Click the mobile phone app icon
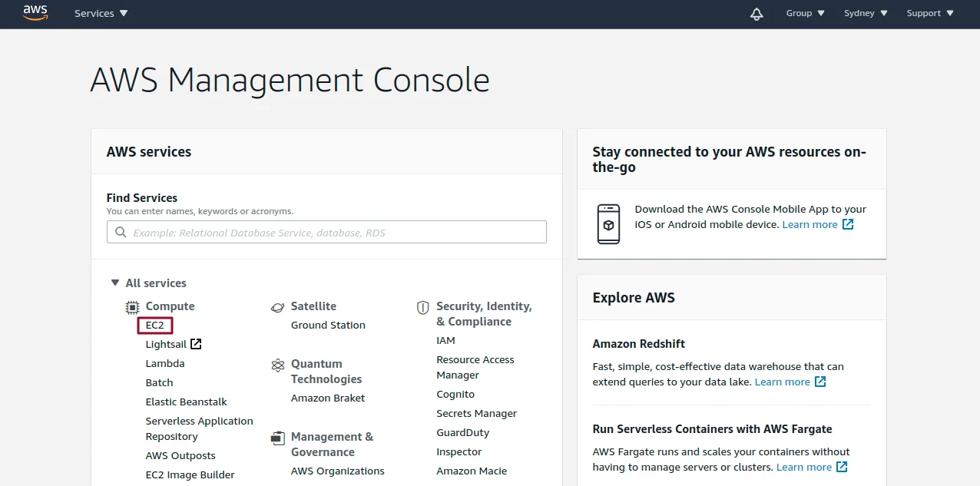This screenshot has height=486, width=980. pyautogui.click(x=608, y=224)
